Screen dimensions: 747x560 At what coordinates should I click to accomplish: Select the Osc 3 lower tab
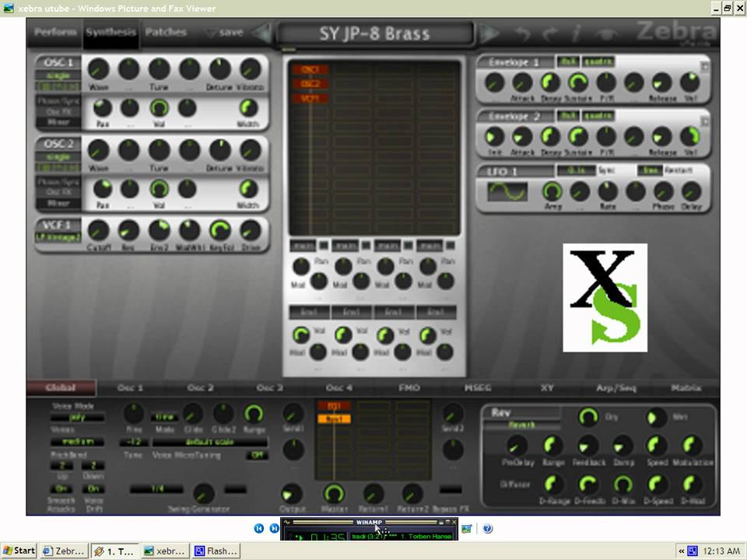pyautogui.click(x=270, y=387)
